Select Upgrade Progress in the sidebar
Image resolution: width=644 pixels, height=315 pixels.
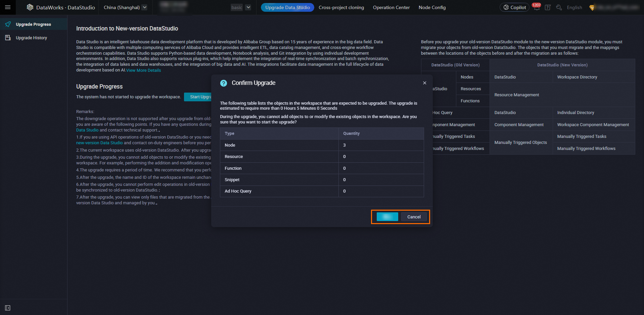pos(34,24)
